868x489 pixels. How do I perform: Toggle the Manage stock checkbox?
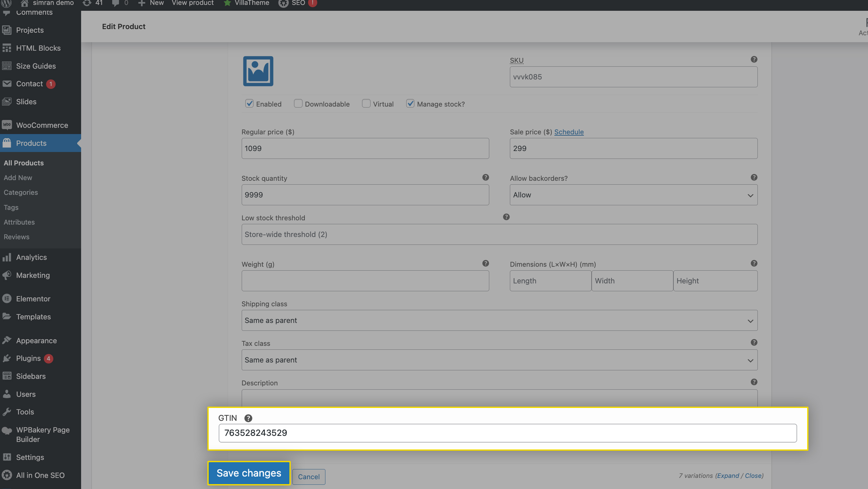[410, 103]
